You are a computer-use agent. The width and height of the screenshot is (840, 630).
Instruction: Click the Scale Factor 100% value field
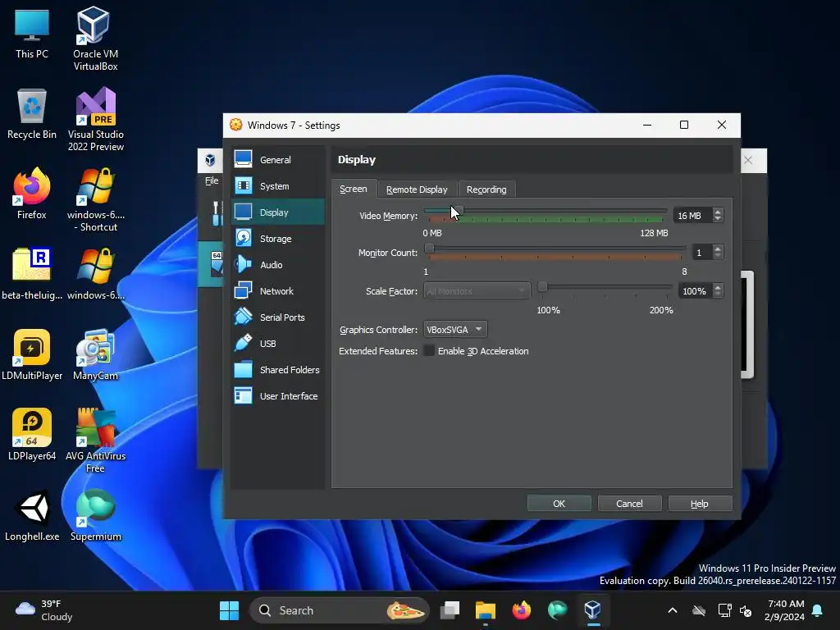[696, 291]
